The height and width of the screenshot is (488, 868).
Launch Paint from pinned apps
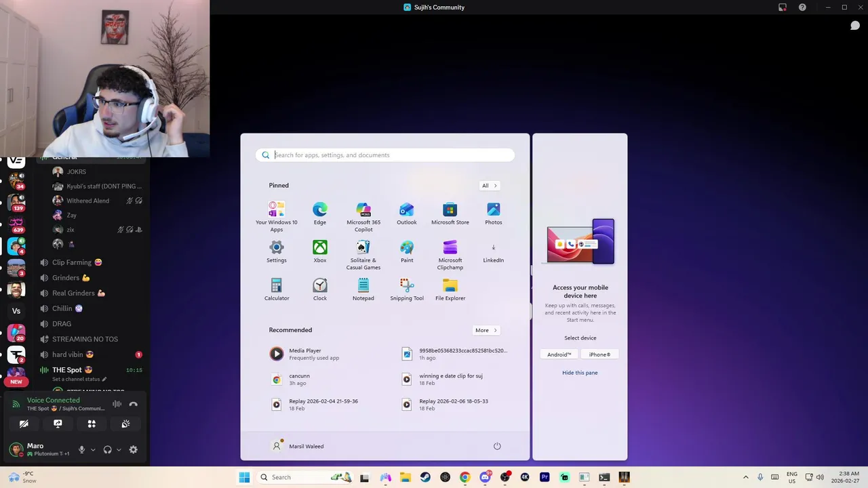click(x=407, y=251)
